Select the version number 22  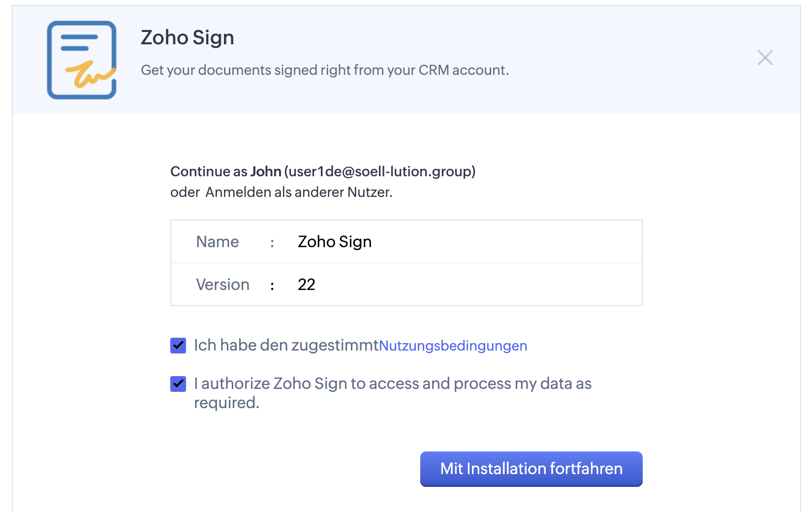pos(306,285)
